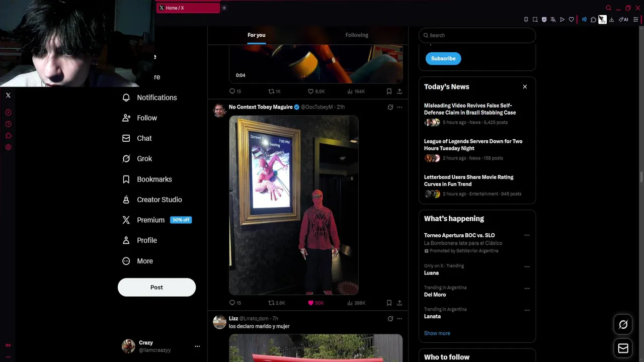Bookmark the video post
The height and width of the screenshot is (362, 644).
tap(389, 91)
